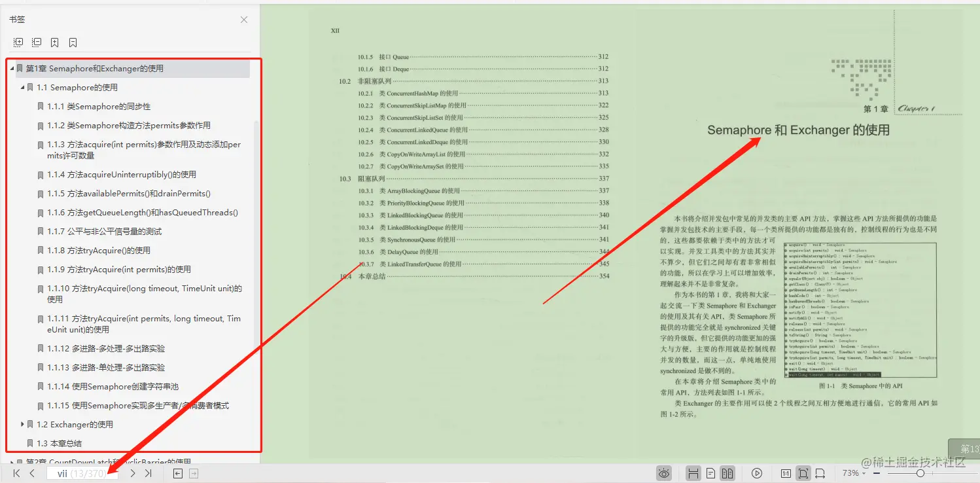Image resolution: width=980 pixels, height=483 pixels.
Task: Open bookmark 1.1.12 多进路-多处理-多出路实验
Action: pyautogui.click(x=106, y=349)
